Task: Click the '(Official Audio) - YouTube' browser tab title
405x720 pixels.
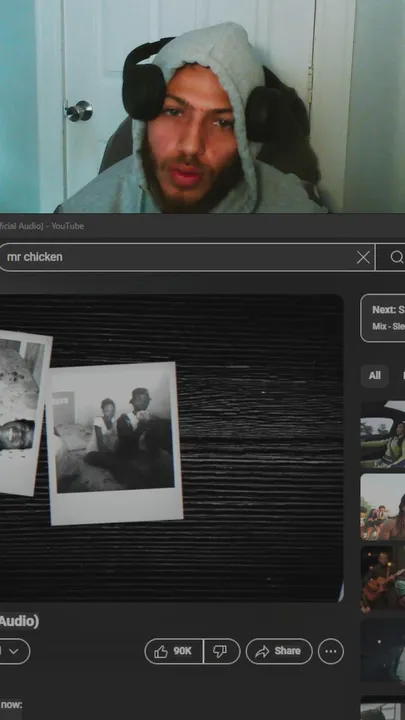Action: (x=42, y=226)
